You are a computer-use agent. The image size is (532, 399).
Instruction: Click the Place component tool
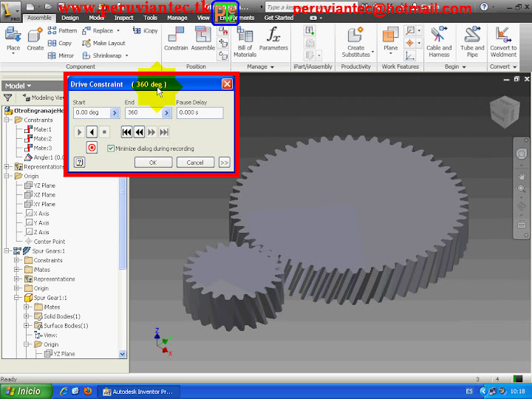point(13,40)
